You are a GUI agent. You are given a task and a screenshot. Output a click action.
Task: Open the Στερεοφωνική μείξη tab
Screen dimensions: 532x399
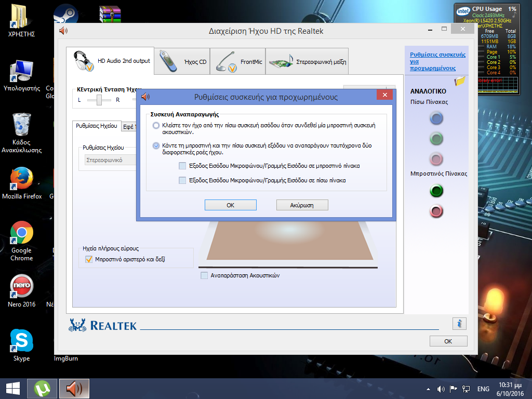point(307,61)
